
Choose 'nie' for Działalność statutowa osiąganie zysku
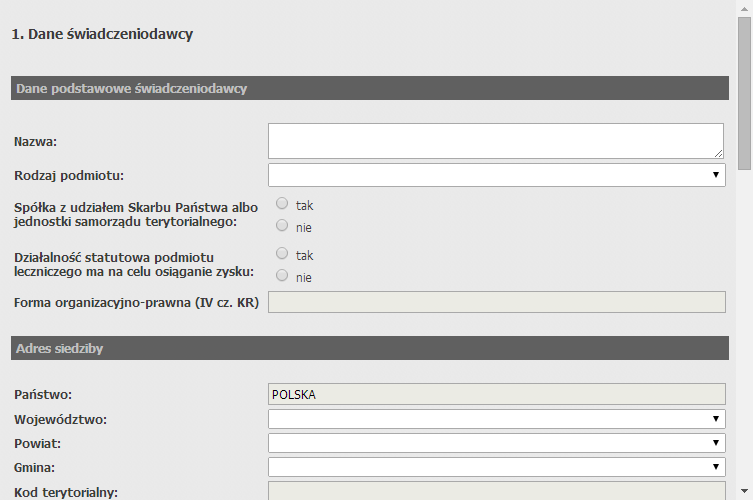[x=282, y=275]
